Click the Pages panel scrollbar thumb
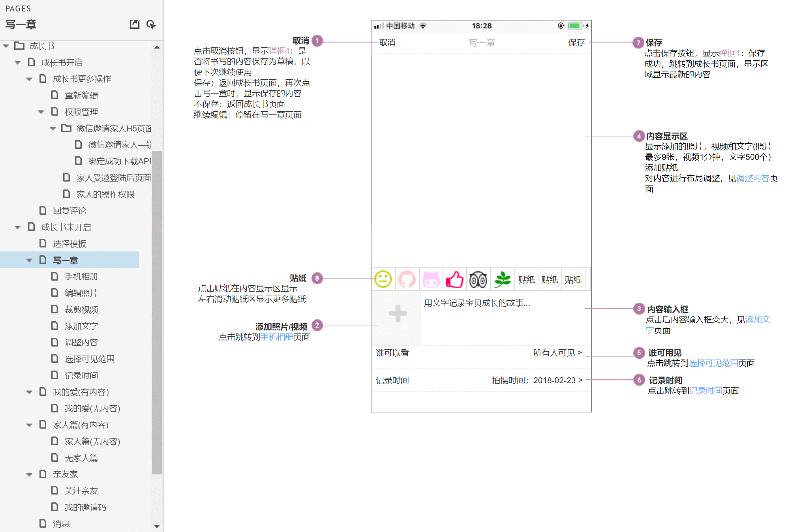Image resolution: width=792 pixels, height=532 pixels. (157, 312)
